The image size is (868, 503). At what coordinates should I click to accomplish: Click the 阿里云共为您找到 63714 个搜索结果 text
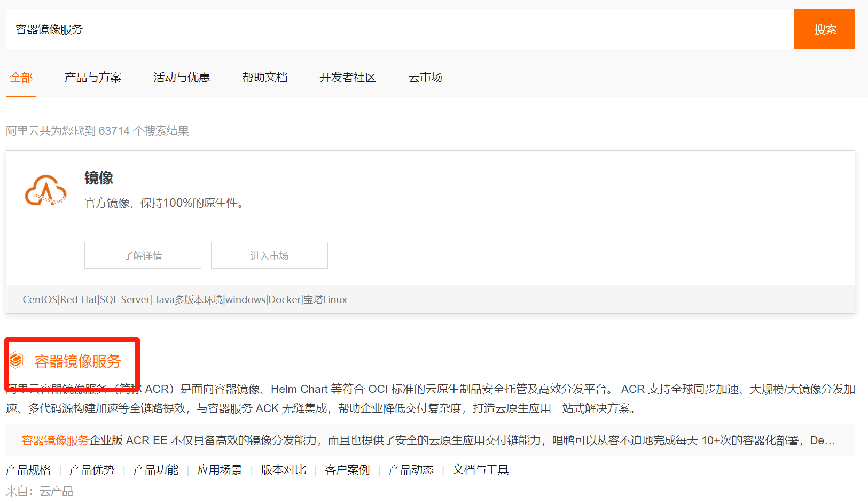pyautogui.click(x=98, y=131)
